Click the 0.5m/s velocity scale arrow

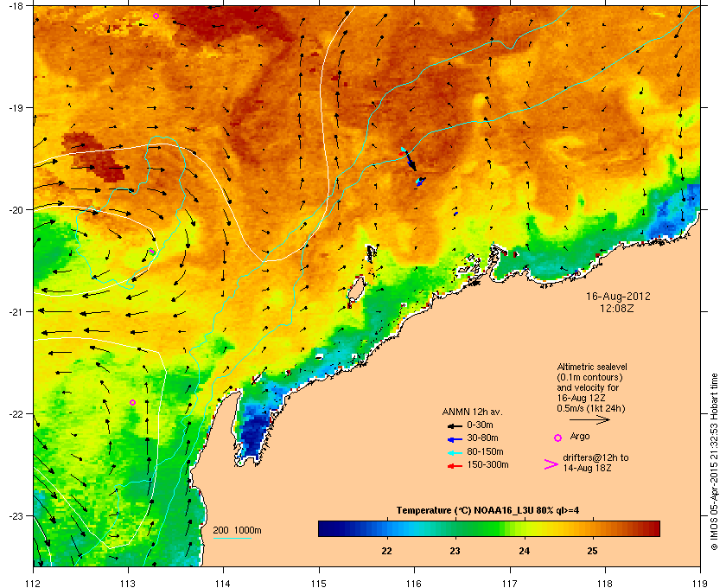coord(589,420)
